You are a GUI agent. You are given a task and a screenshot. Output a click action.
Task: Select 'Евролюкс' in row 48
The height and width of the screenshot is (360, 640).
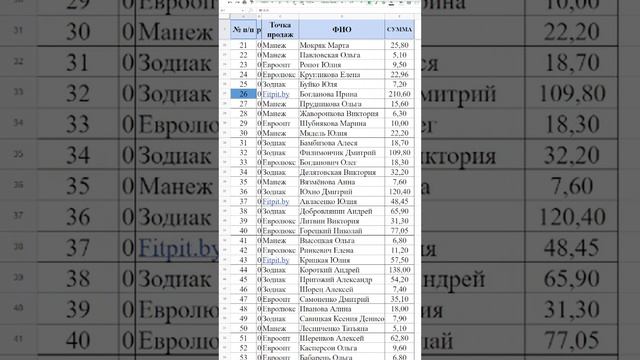click(x=280, y=309)
